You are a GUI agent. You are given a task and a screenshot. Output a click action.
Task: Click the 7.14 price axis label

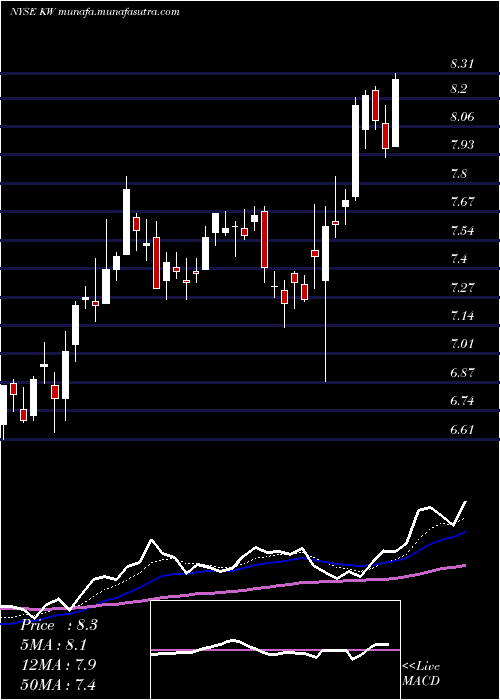[462, 316]
